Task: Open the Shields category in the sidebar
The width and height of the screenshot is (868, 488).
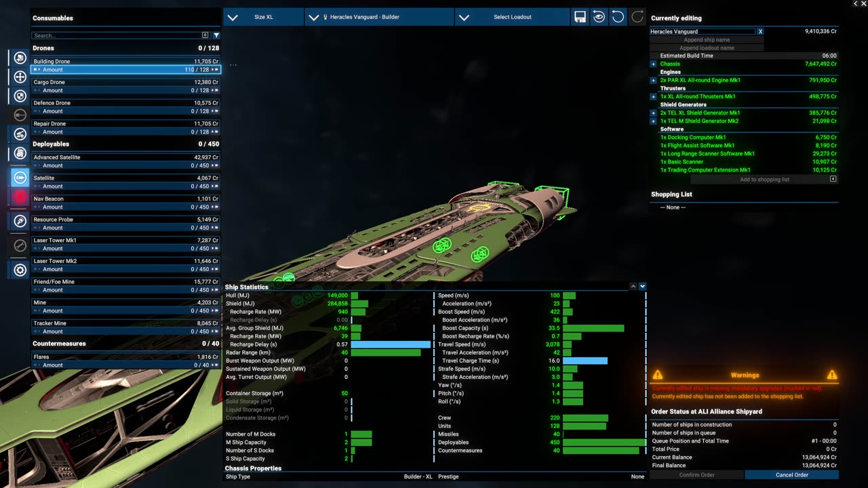Action: 20,96
